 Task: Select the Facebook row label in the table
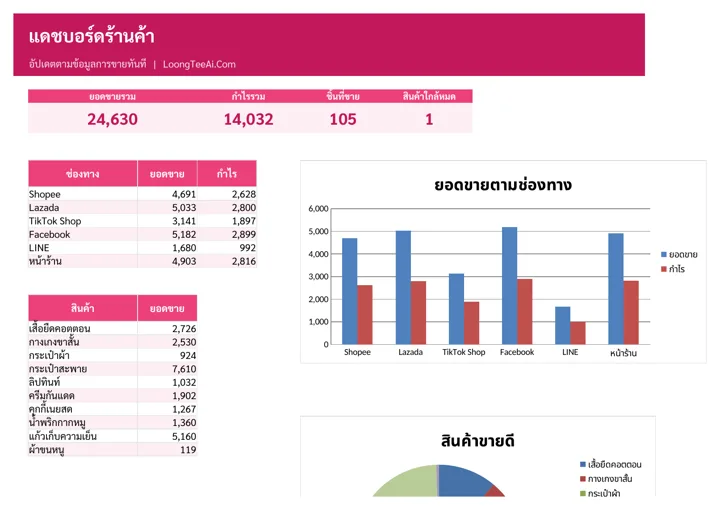(x=49, y=235)
